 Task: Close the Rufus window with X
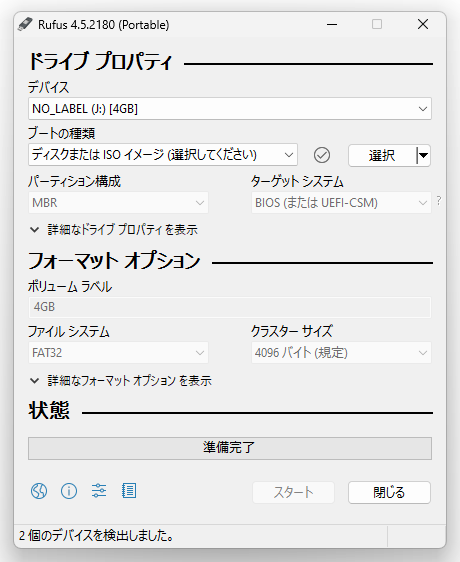(x=423, y=24)
